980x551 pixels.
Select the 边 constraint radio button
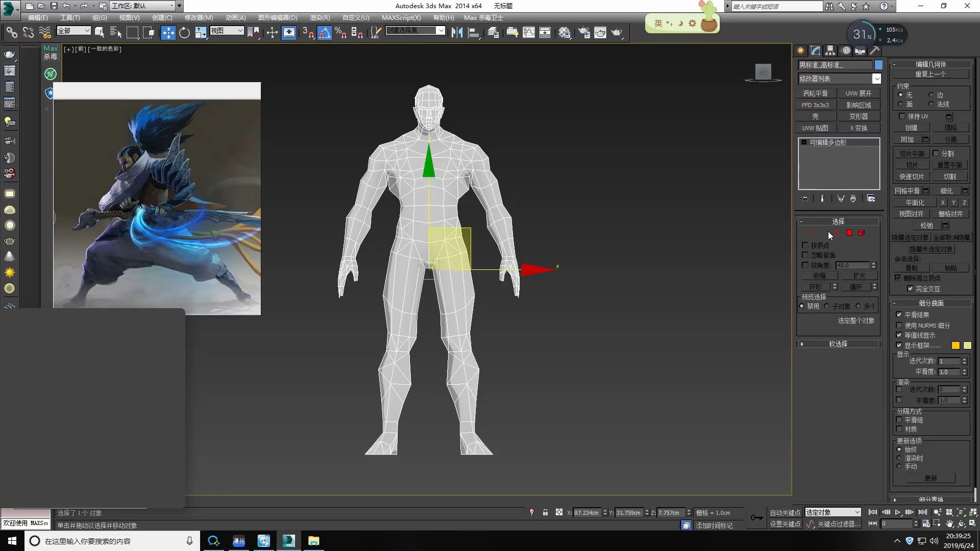click(x=931, y=95)
